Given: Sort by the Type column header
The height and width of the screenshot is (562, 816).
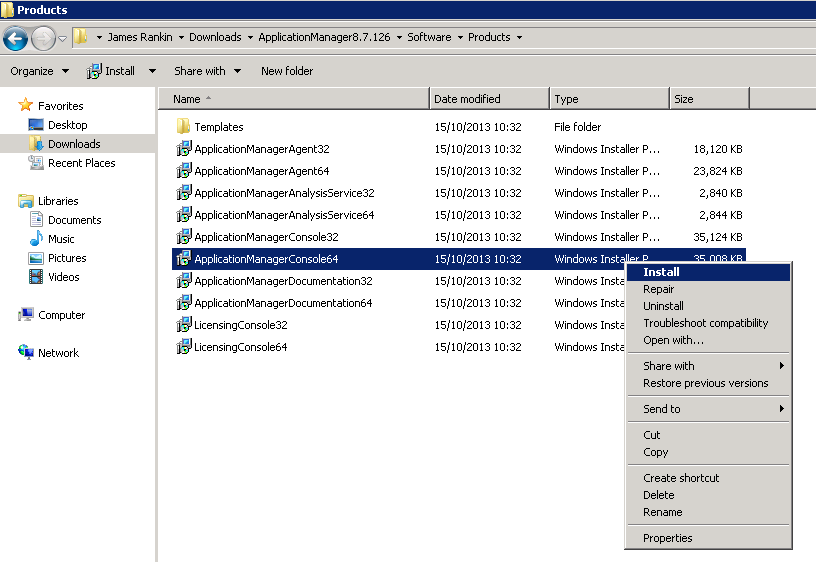Looking at the screenshot, I should coord(609,99).
